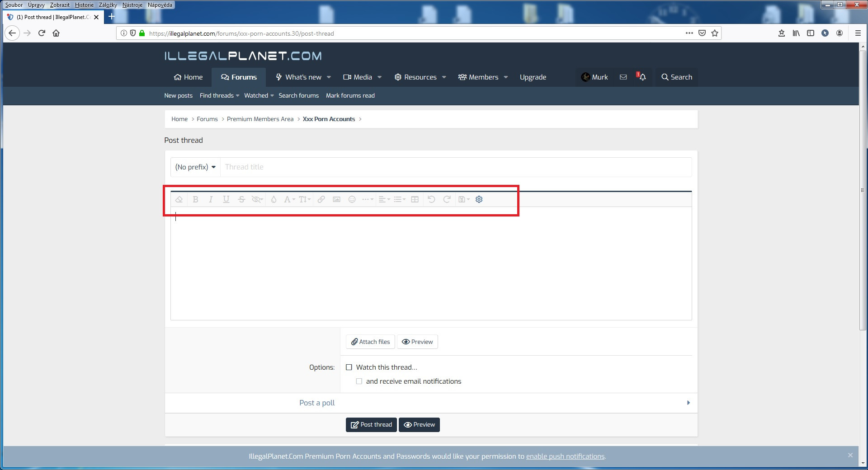Open the list dropdown in toolbar
This screenshot has width=868, height=470.
click(400, 199)
